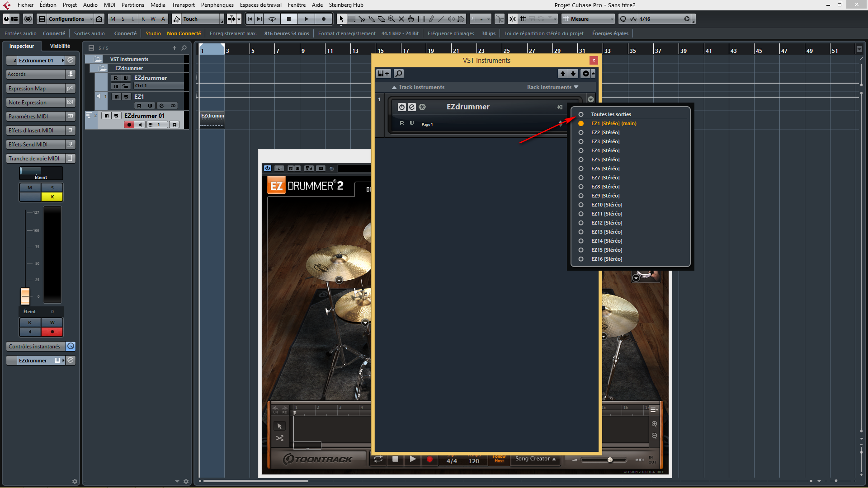Click the down arrow in VST Instruments window

pos(573,74)
